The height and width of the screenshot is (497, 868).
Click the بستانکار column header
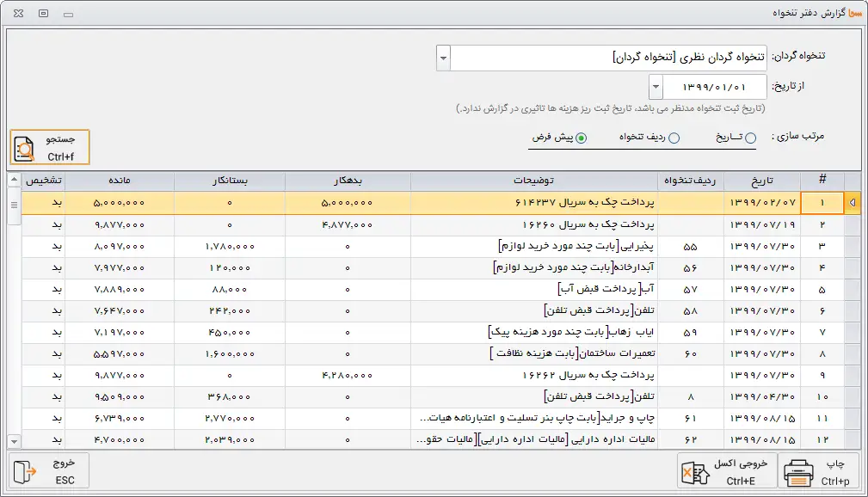229,181
